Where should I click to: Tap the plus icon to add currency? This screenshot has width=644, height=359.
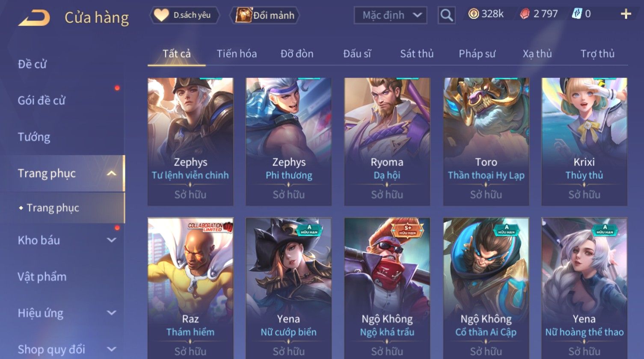(x=626, y=14)
